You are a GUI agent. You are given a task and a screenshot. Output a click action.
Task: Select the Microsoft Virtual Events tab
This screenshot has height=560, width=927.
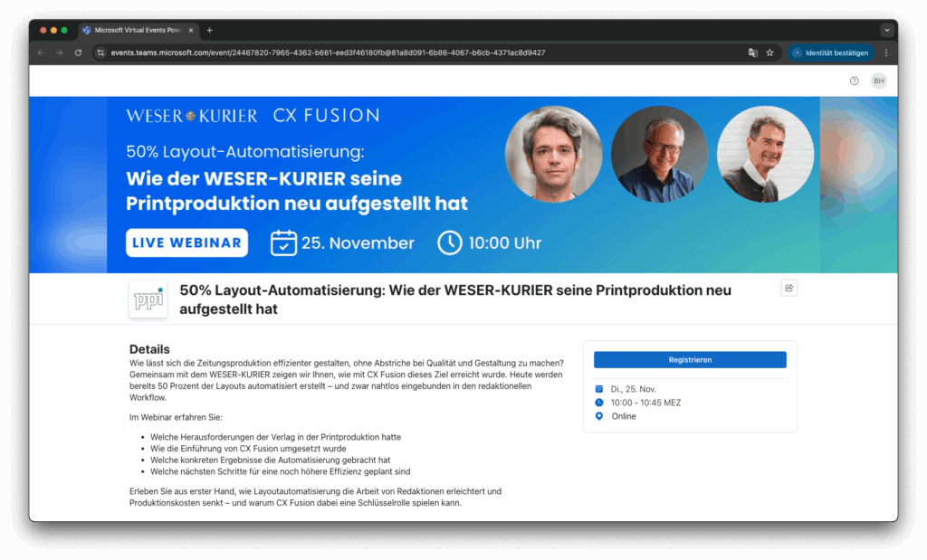[138, 30]
